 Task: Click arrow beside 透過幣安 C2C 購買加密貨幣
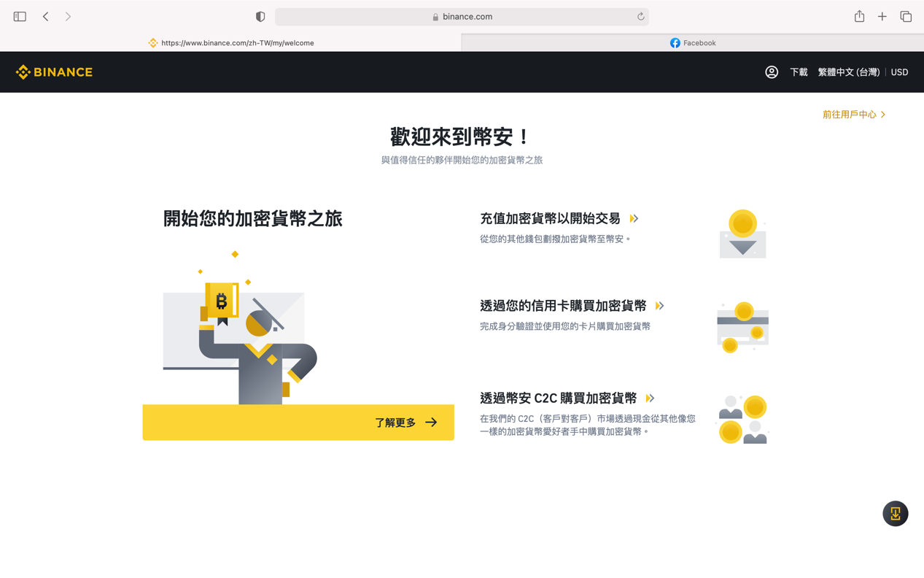(x=651, y=398)
